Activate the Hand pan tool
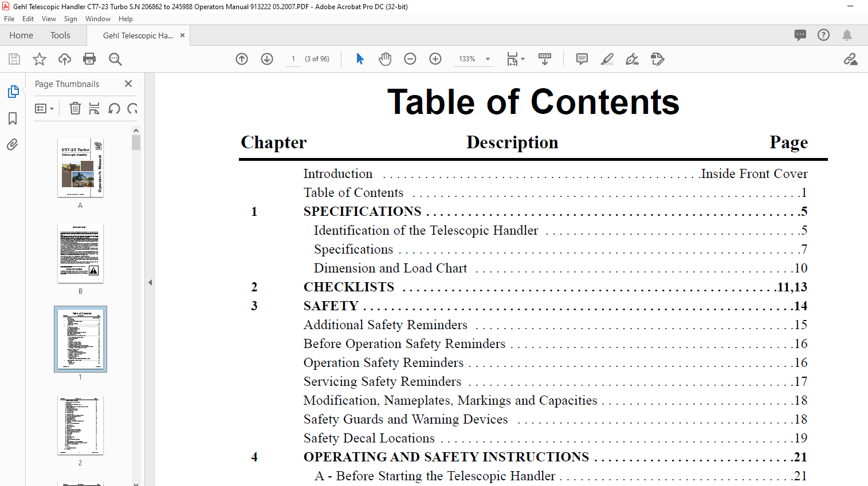 [385, 59]
